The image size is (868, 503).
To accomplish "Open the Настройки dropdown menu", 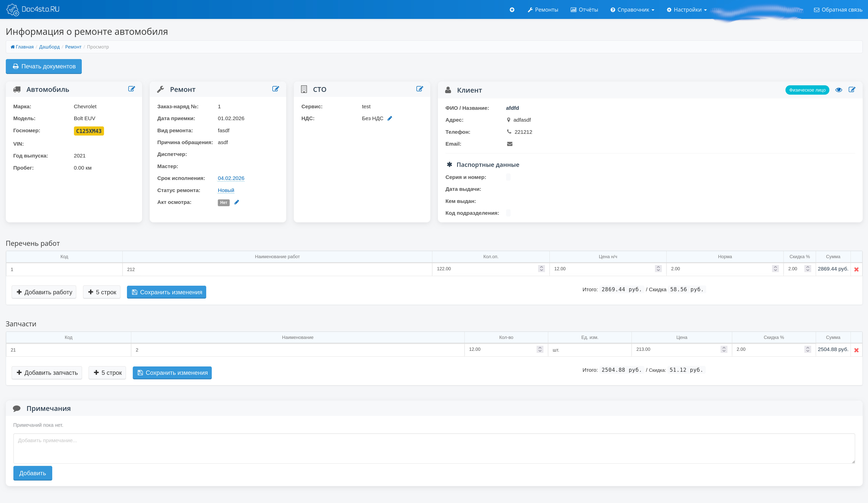I will (687, 10).
